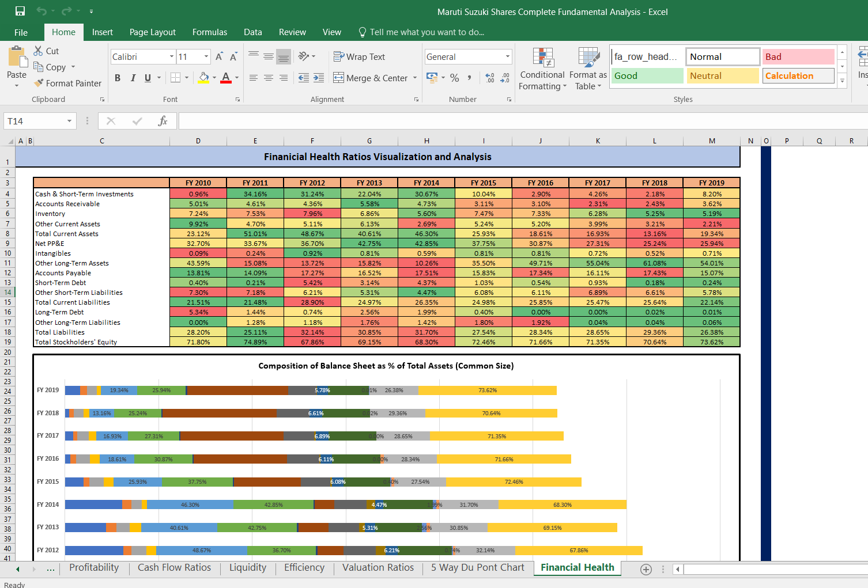868x588 pixels.
Task: Toggle bold formatting
Action: pyautogui.click(x=118, y=77)
